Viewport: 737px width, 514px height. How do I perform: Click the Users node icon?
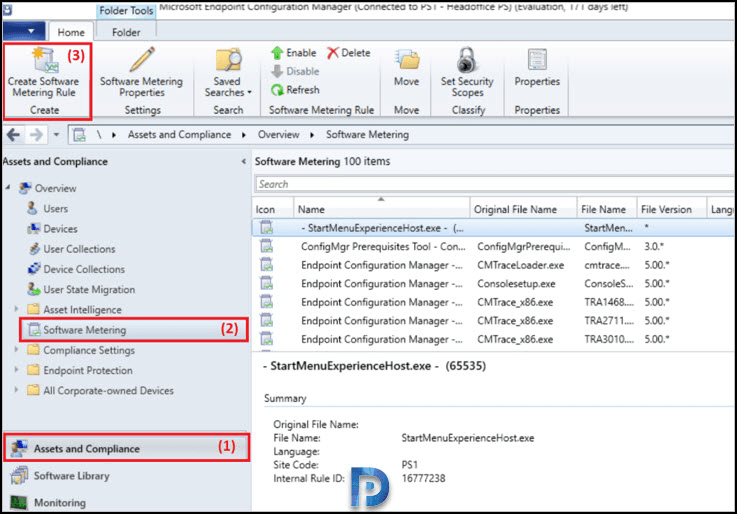(32, 208)
